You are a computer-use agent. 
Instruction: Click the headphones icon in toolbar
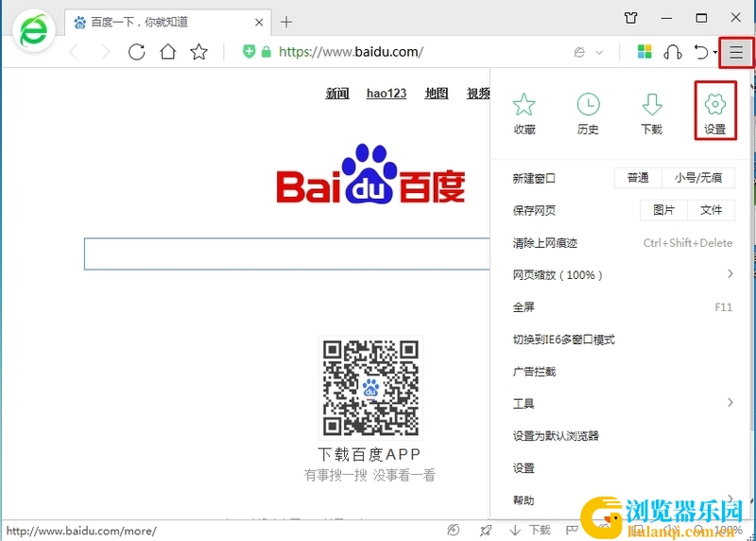click(673, 52)
